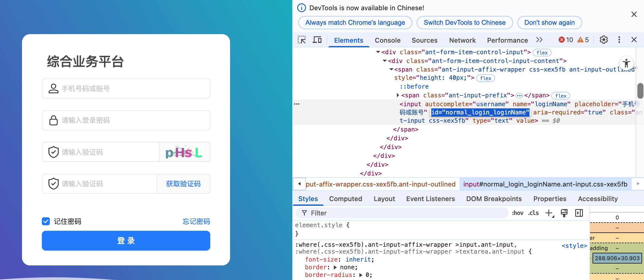
Task: Collapse the ant-form-item-control-input-content div node
Action: (385, 61)
